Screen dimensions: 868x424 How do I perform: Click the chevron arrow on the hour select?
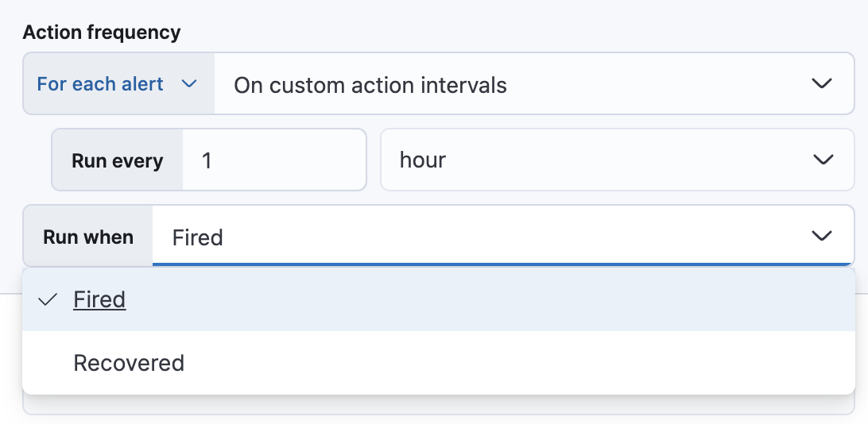821,160
